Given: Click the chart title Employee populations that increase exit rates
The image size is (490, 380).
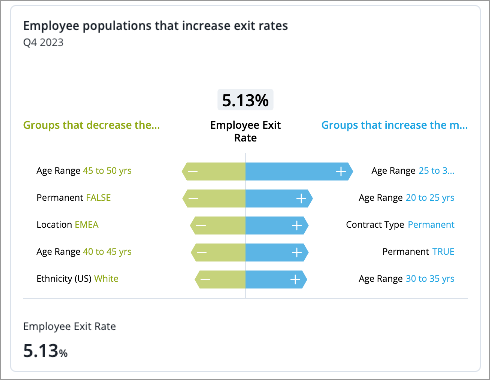Looking at the screenshot, I should [155, 26].
